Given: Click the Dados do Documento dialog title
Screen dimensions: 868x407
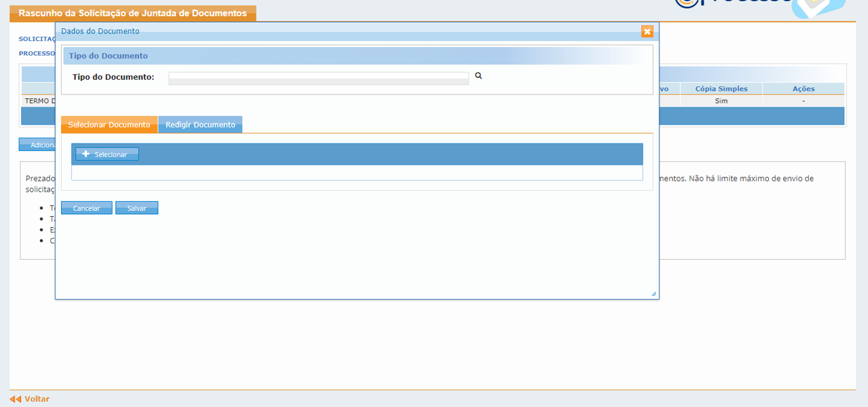Looking at the screenshot, I should 100,31.
